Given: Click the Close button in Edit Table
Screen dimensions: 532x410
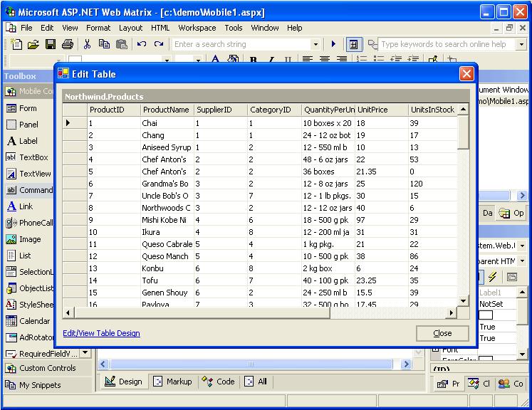Looking at the screenshot, I should [x=442, y=333].
